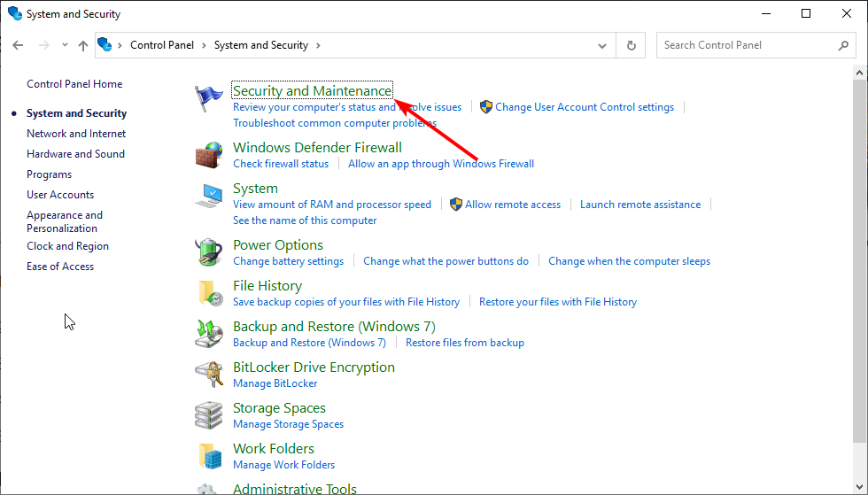Open the File History heading link
The width and height of the screenshot is (868, 495).
tap(267, 286)
